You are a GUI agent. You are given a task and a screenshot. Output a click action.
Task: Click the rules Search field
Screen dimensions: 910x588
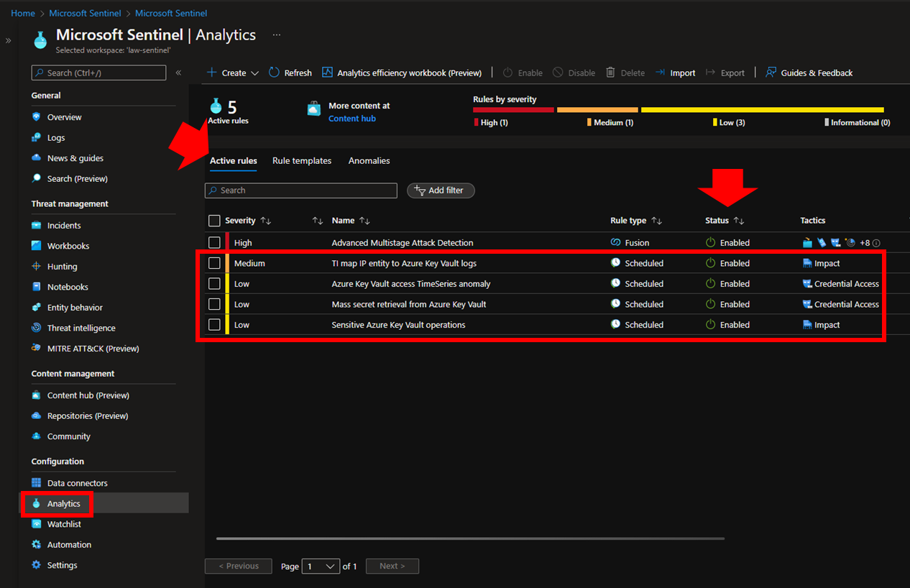click(x=301, y=190)
